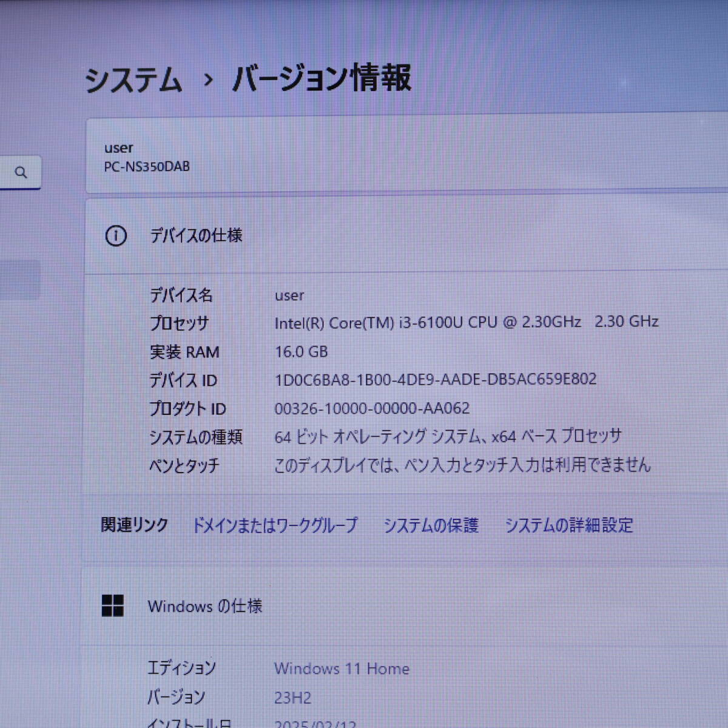Select the 64 ビット オペレーティング システム value
This screenshot has height=728, width=728.
(448, 436)
